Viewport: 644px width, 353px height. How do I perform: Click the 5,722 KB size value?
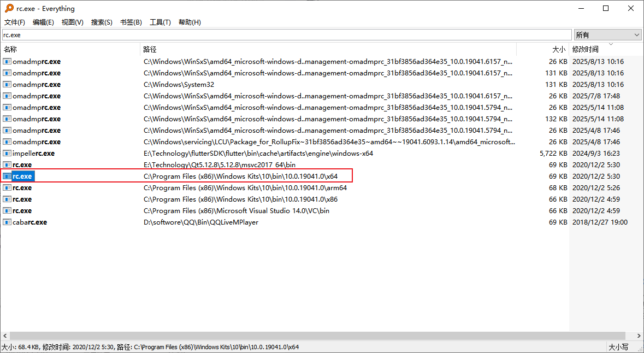pyautogui.click(x=554, y=154)
